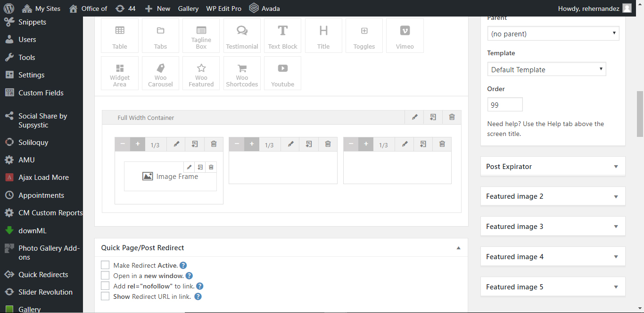The width and height of the screenshot is (644, 313).
Task: Edit the Image Frame element
Action: [190, 167]
